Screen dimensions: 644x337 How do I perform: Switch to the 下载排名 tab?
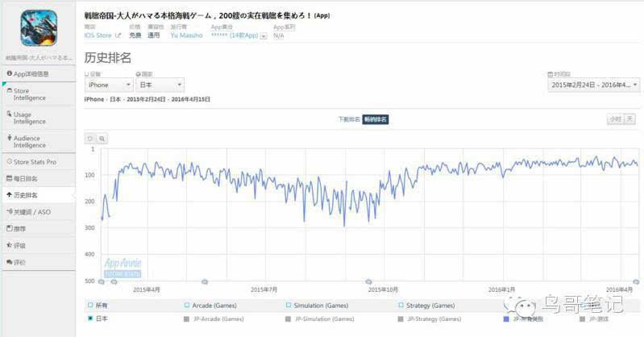(x=348, y=119)
